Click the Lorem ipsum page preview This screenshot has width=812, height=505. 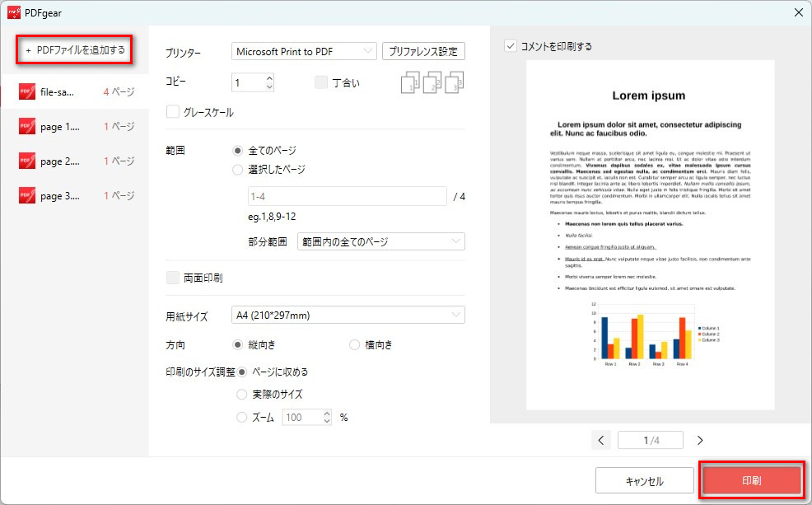[x=651, y=235]
